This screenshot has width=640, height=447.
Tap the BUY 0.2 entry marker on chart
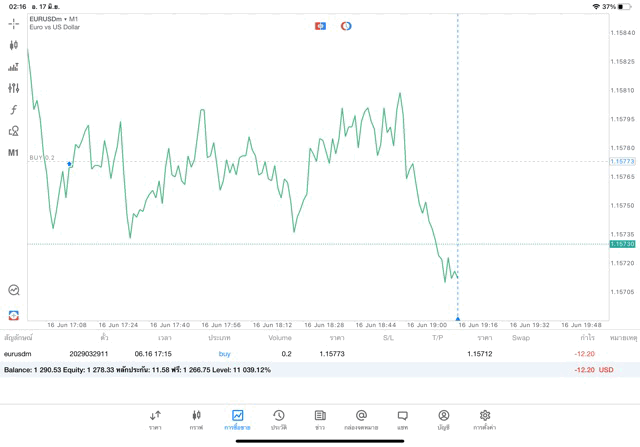[69, 163]
